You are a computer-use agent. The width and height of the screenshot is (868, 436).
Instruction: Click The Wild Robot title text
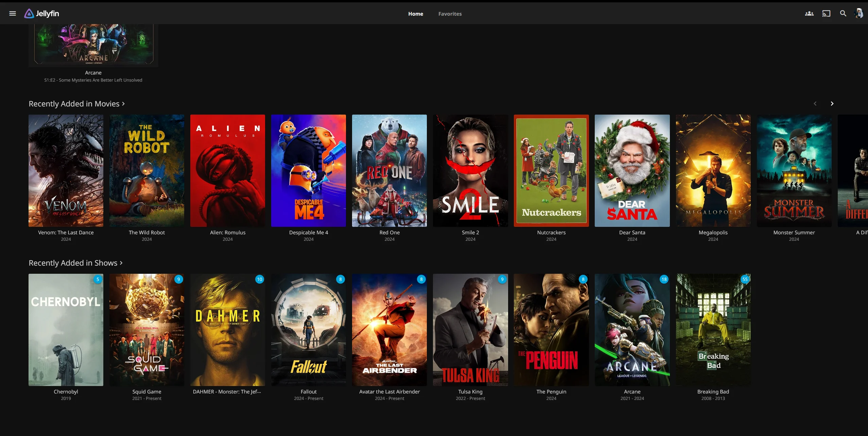(147, 233)
